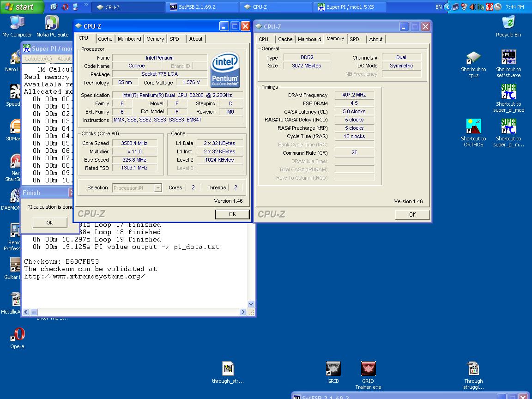
Task: Click memory Size value 3072 MBytes
Action: (x=306, y=66)
